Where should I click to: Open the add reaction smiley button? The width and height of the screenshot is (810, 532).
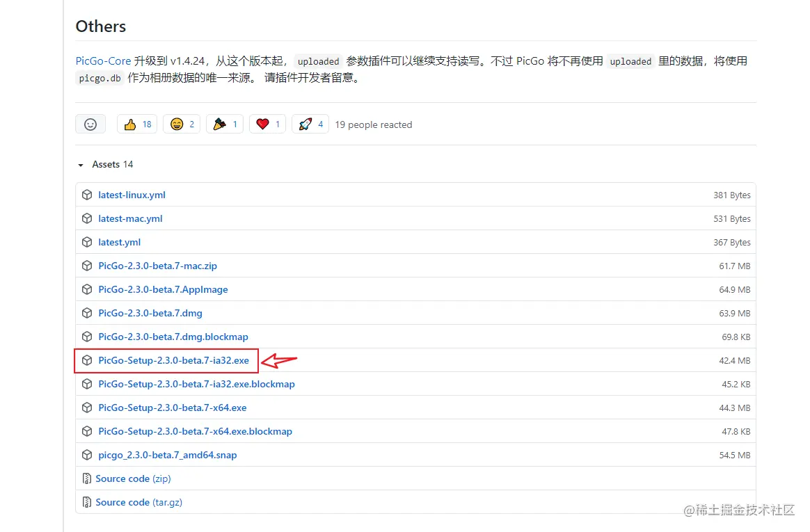[90, 124]
